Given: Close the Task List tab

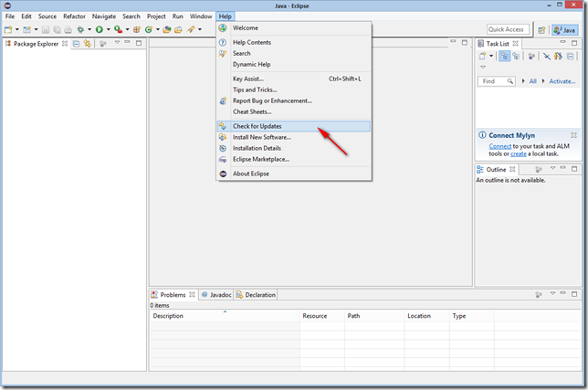Looking at the screenshot, I should [516, 44].
